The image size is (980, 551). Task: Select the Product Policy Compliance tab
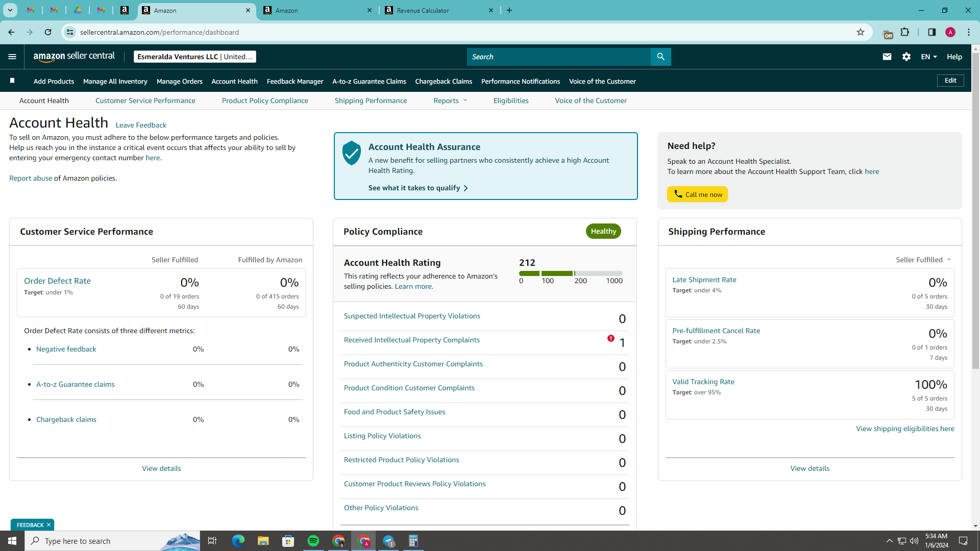[265, 101]
